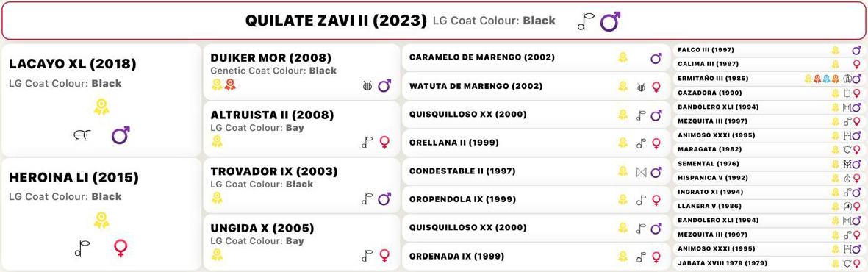Click the female symbol on Ungida X card
868x272 pixels.
click(x=384, y=255)
